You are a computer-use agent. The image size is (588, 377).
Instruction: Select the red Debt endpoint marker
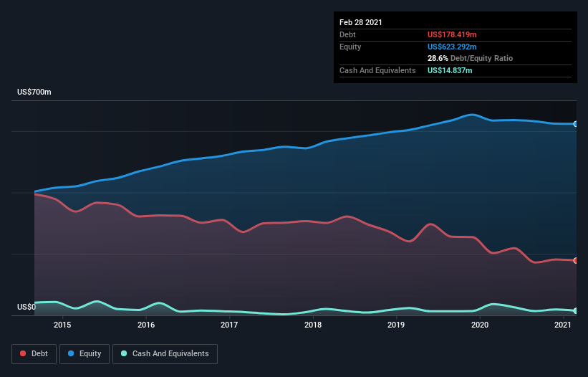coord(576,260)
